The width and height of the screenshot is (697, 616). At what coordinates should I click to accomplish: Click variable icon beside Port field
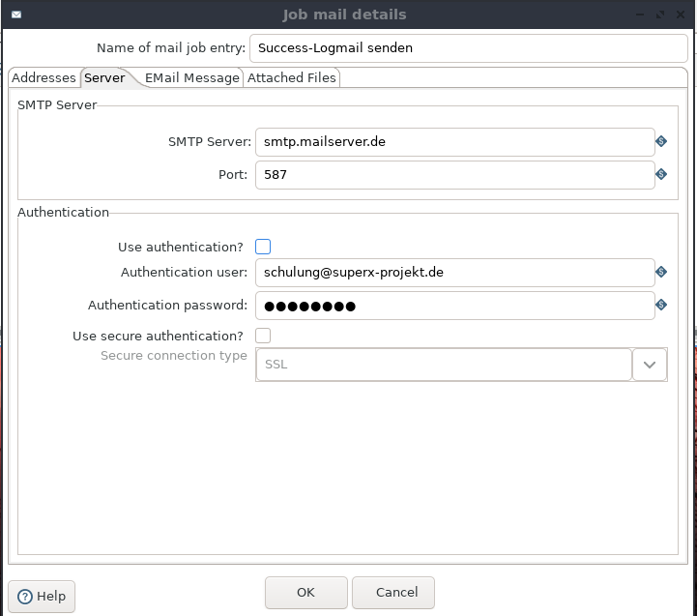(661, 174)
